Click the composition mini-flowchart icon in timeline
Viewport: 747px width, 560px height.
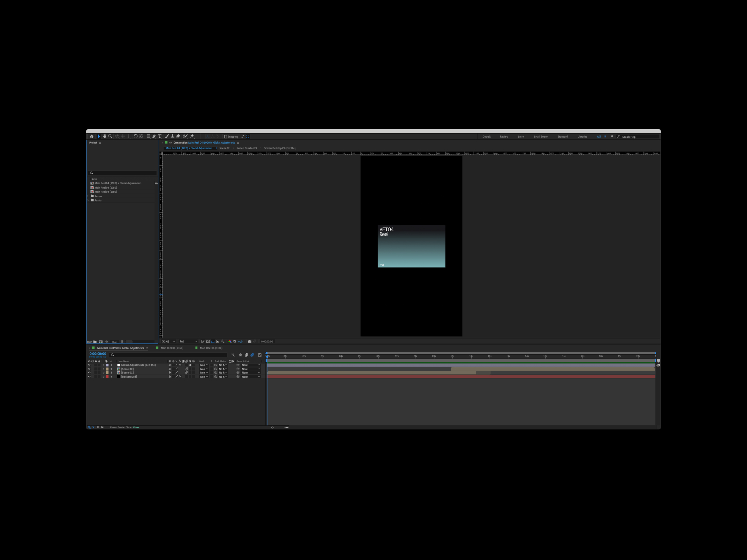click(x=233, y=355)
